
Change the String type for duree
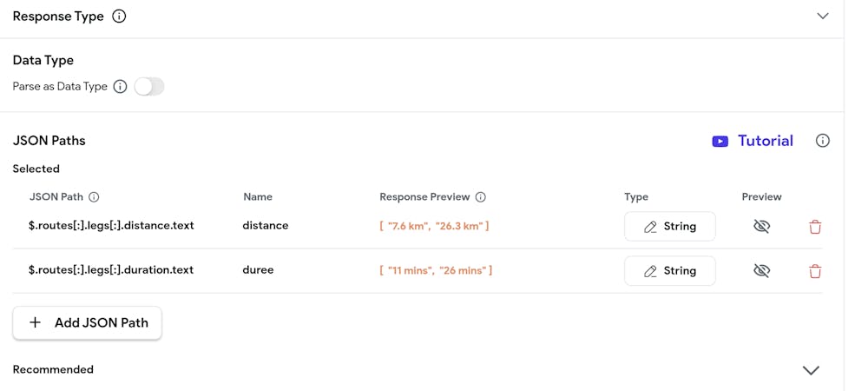[x=669, y=270]
